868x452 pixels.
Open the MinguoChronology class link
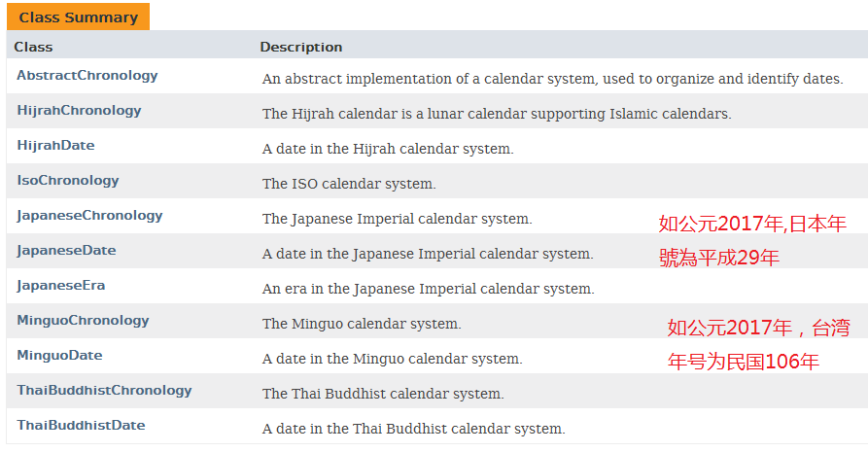(x=83, y=320)
